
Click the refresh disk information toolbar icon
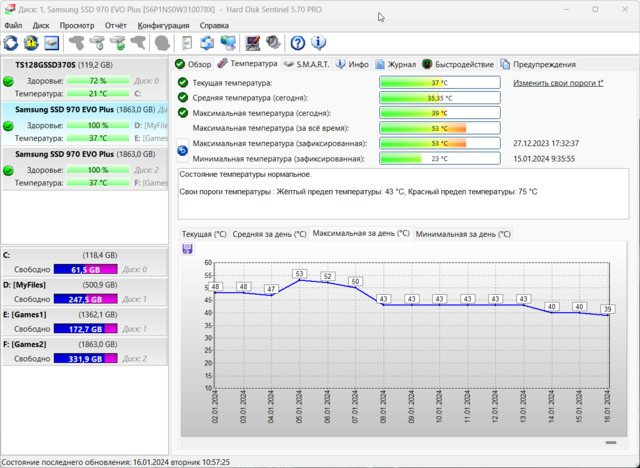pyautogui.click(x=11, y=43)
